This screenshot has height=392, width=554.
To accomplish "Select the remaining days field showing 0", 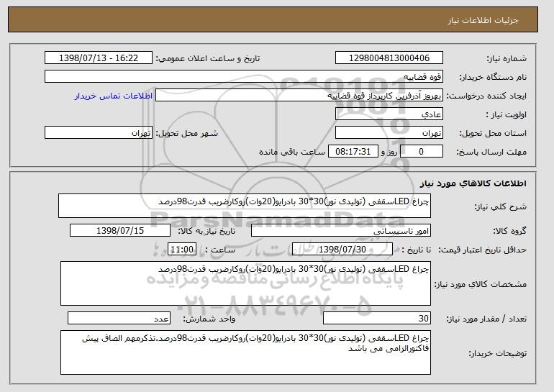I will (421, 152).
